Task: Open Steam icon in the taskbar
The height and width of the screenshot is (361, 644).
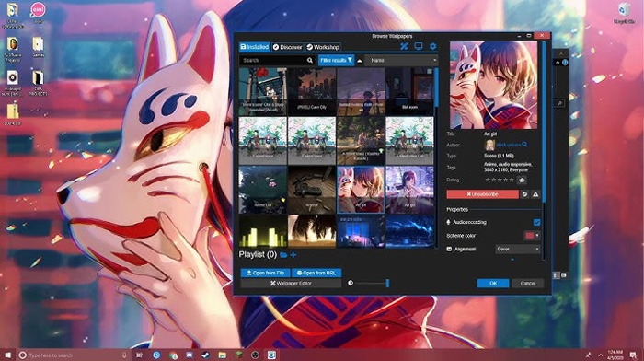Action: coord(205,355)
